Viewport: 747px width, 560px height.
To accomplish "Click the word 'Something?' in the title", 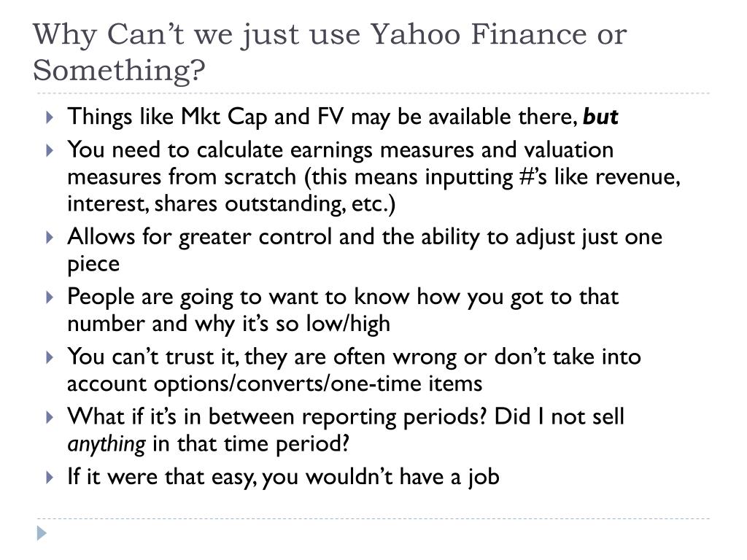I will 119,71.
